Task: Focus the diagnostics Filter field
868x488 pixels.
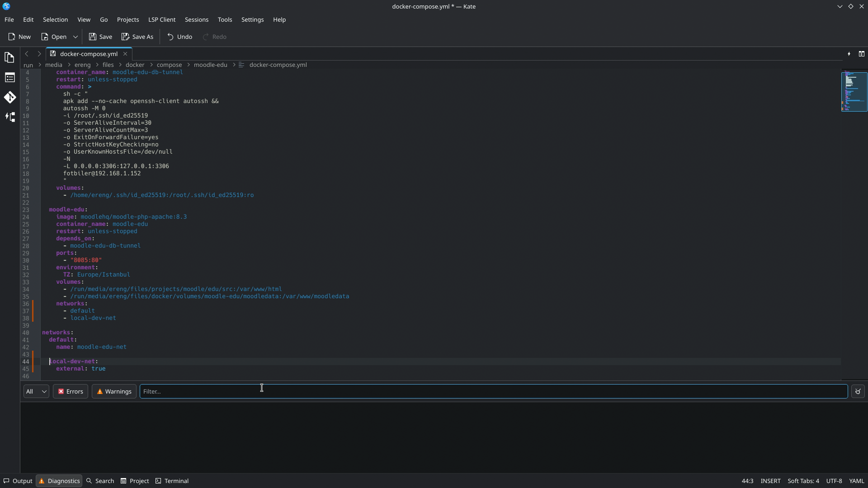Action: tap(494, 391)
